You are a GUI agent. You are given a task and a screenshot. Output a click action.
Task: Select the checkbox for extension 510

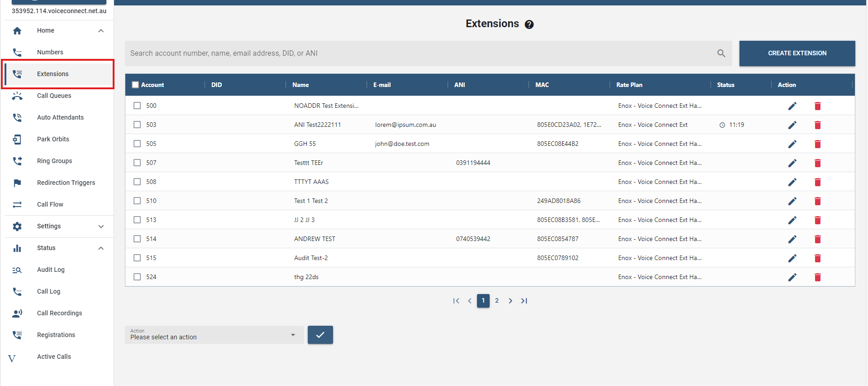tap(137, 201)
